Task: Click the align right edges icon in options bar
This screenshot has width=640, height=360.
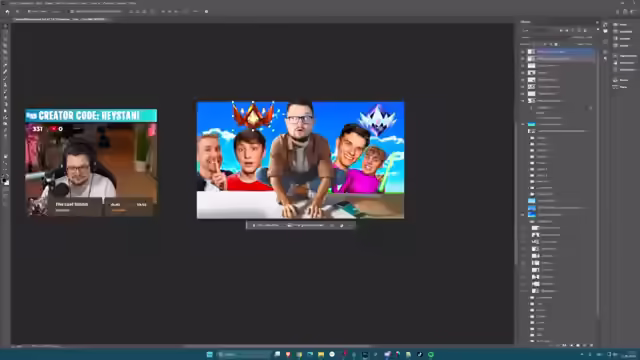Action: point(144,11)
